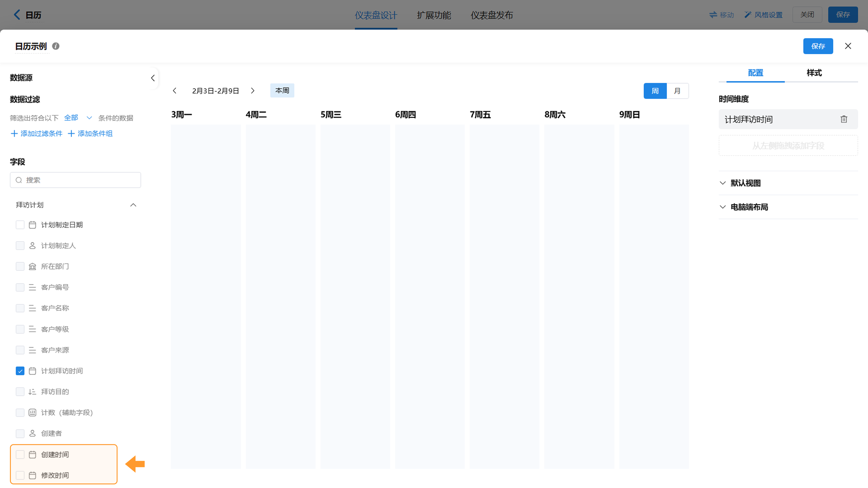Switch to the 仪表盘发布 tab
The height and width of the screenshot is (488, 868).
pos(492,15)
